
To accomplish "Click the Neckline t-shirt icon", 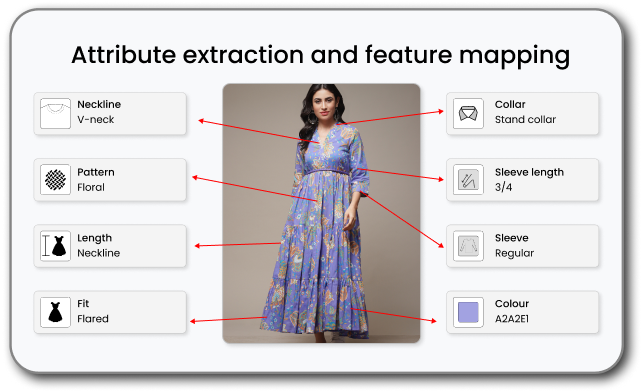I will coord(55,113).
